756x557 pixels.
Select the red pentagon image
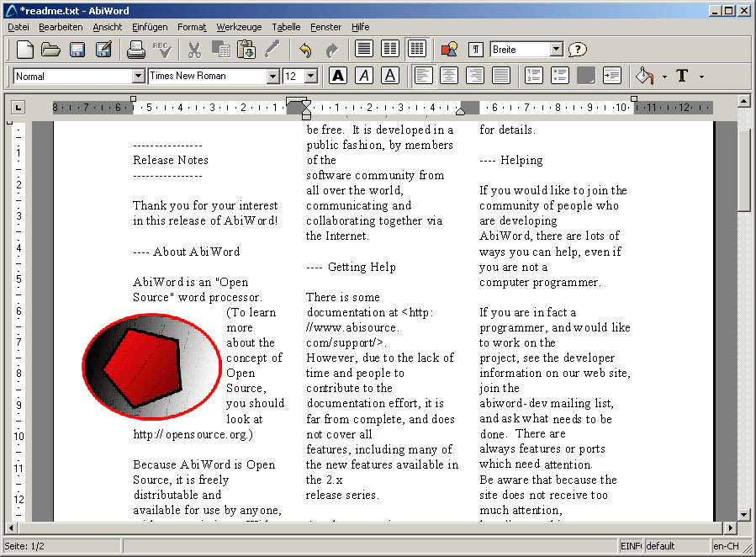pos(152,365)
